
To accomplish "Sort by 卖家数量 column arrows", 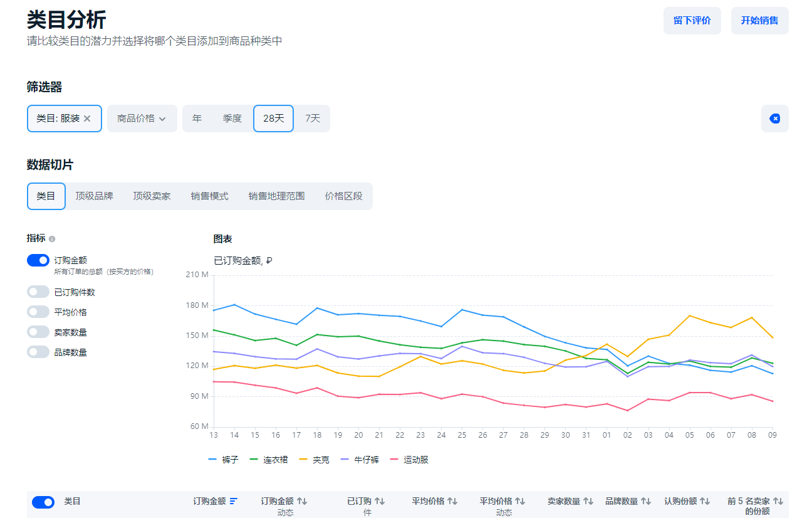I will point(588,501).
